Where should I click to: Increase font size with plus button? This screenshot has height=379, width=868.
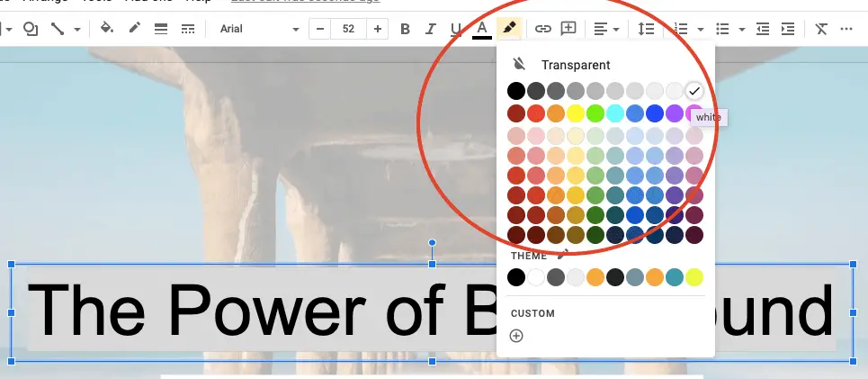pyautogui.click(x=378, y=29)
